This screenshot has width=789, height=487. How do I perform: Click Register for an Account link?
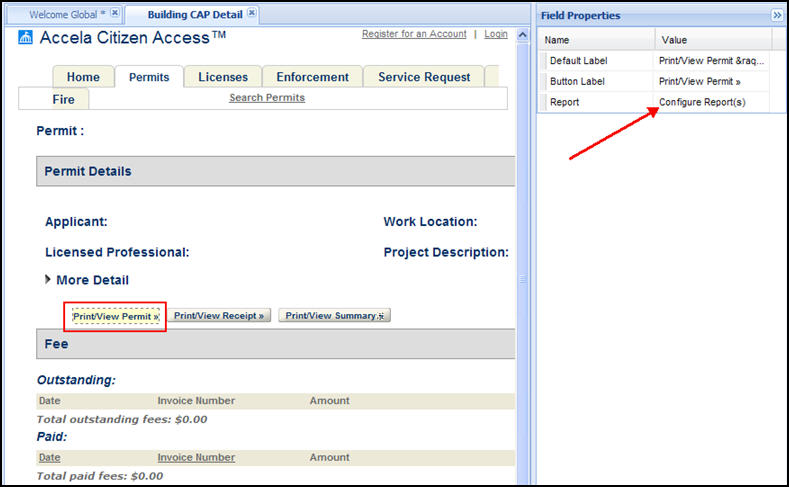pyautogui.click(x=414, y=34)
